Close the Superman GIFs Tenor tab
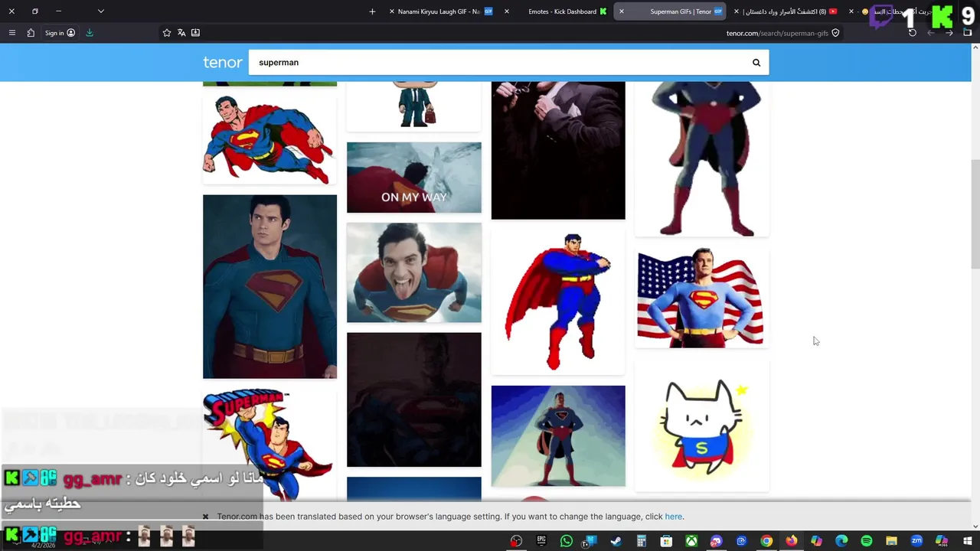The height and width of the screenshot is (551, 980). click(x=621, y=11)
